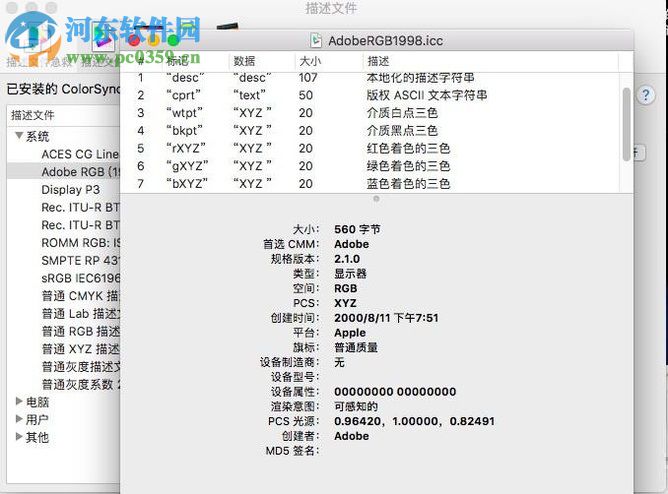Click the tag table vertical scrollbar
Viewport: 668px width, 494px height.
(626, 124)
